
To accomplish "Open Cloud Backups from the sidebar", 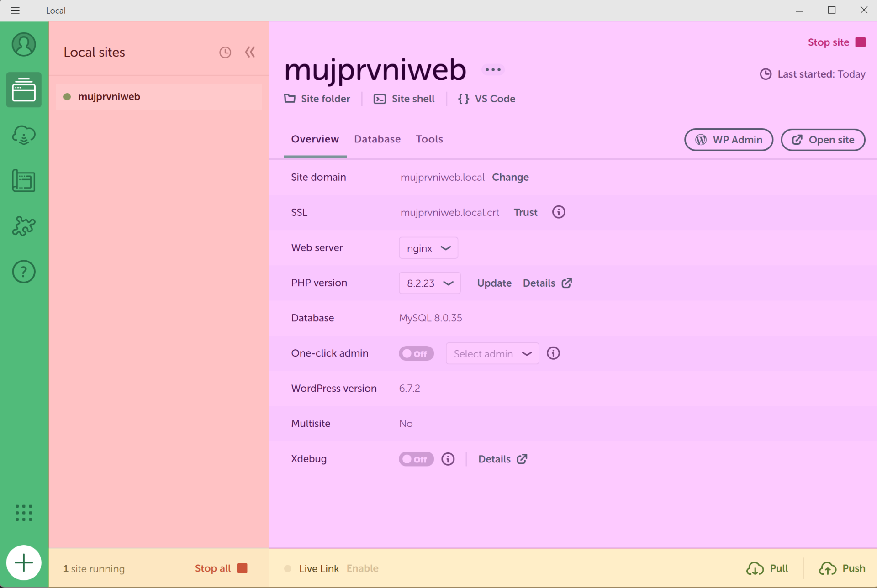I will (24, 135).
